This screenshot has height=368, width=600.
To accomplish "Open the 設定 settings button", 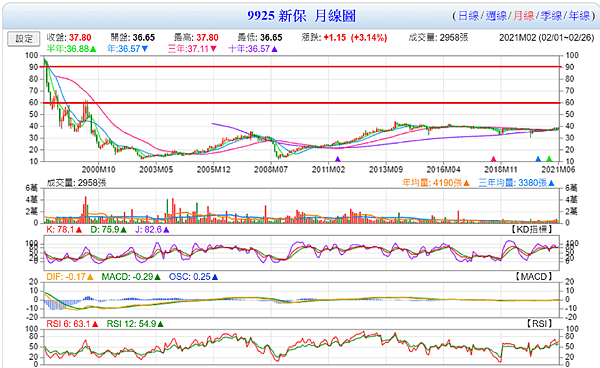I will click(x=24, y=39).
